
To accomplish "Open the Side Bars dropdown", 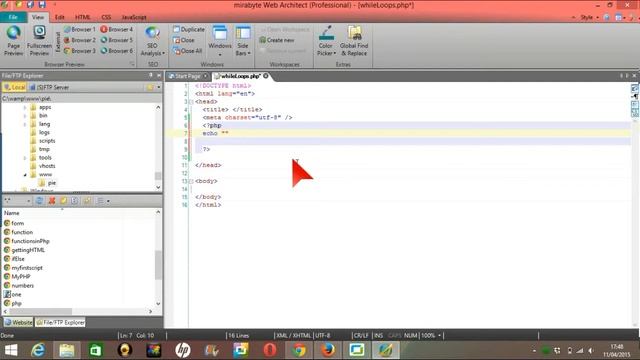I will (x=243, y=41).
